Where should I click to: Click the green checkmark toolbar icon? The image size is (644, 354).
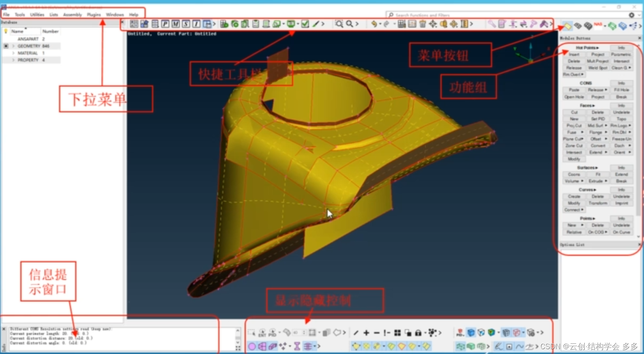coord(305,24)
